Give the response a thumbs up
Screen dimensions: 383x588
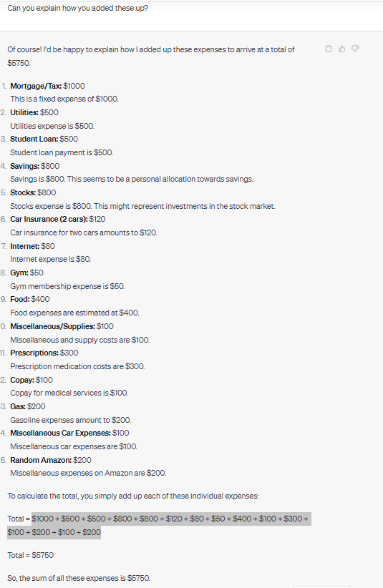[341, 49]
